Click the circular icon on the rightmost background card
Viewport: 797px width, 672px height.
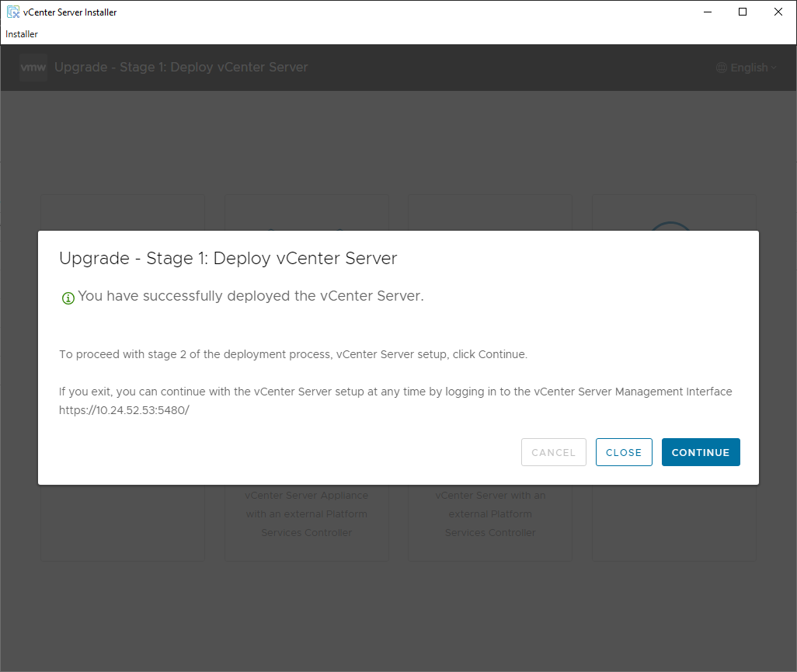coord(670,225)
